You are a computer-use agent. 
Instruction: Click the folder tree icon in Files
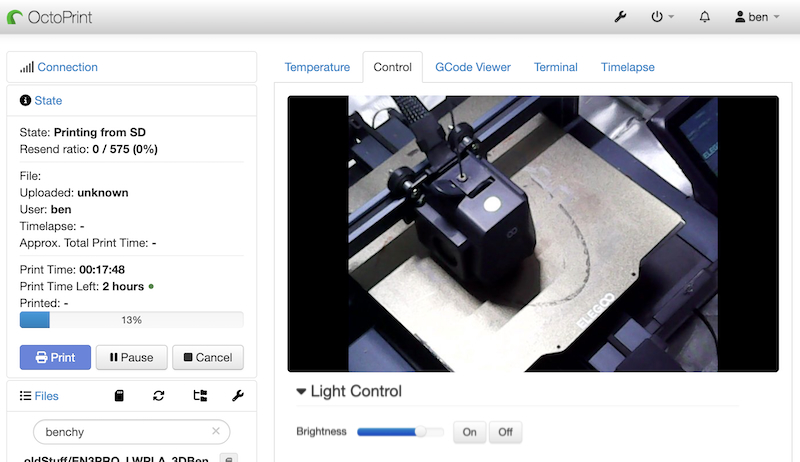199,396
